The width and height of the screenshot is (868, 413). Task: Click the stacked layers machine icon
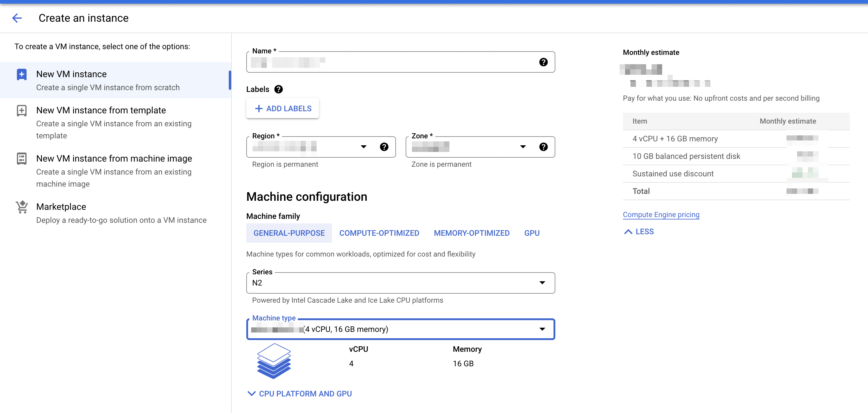click(274, 361)
